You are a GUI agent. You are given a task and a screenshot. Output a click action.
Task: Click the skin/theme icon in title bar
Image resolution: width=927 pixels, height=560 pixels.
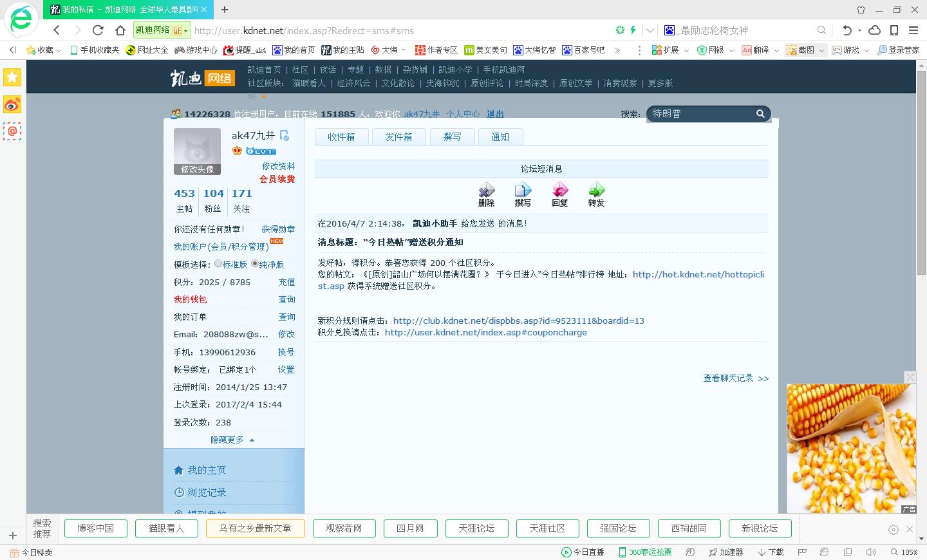click(861, 10)
